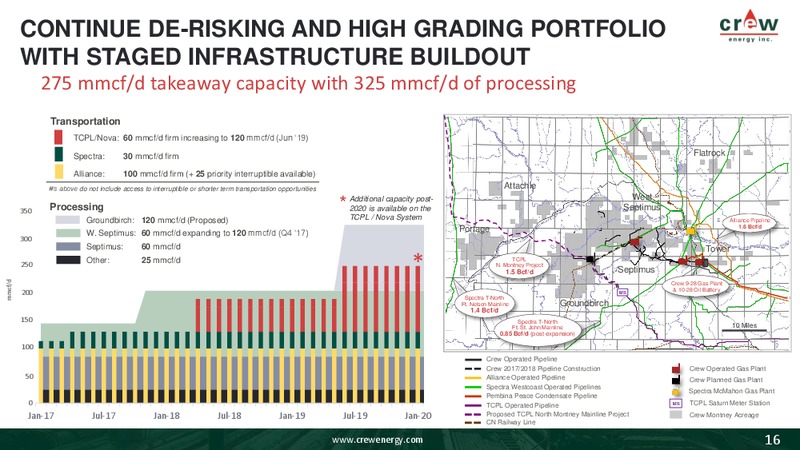Click the Pembina Peace Condensate Pipeline legend line
The image size is (800, 450).
click(473, 396)
